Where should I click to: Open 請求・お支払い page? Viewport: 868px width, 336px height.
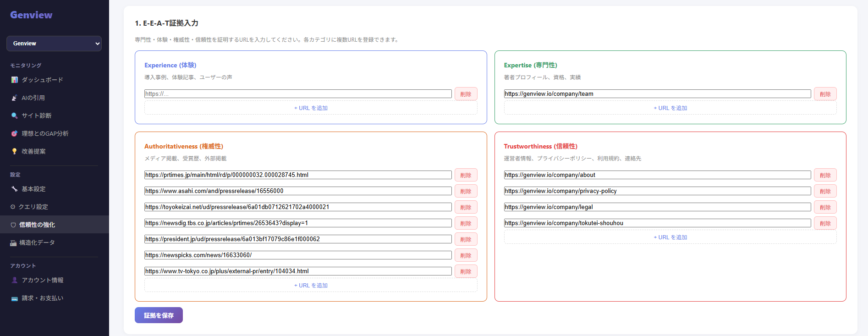[55, 298]
